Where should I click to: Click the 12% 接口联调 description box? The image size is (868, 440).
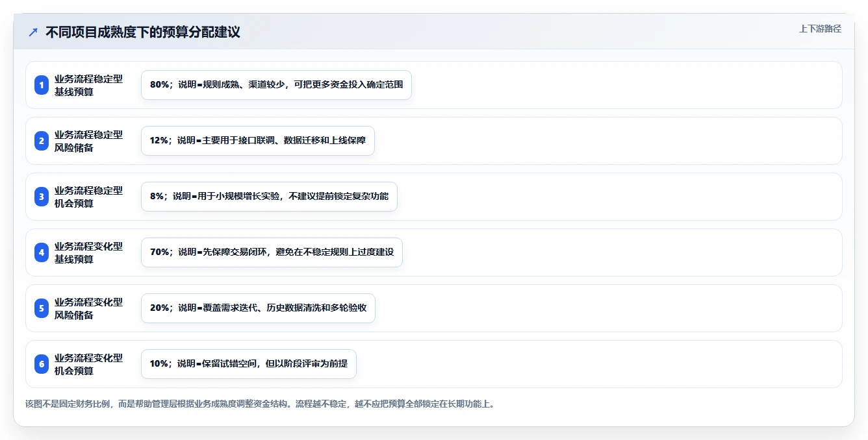pyautogui.click(x=258, y=141)
